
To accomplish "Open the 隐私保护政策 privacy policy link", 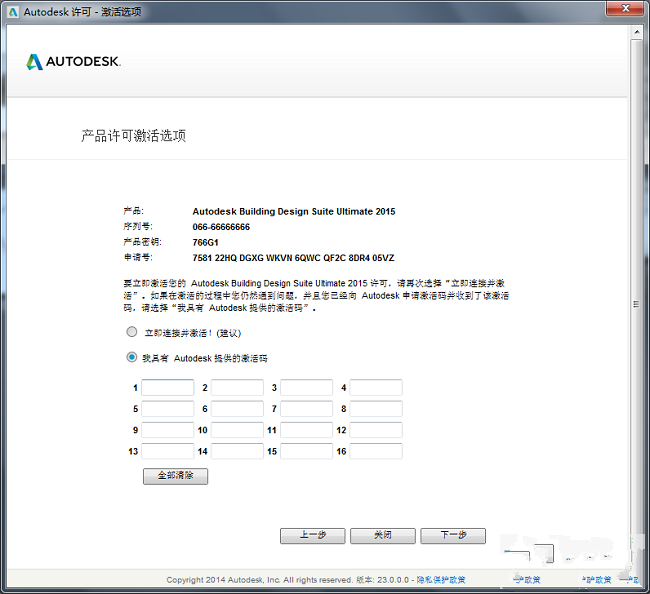I will (441, 579).
